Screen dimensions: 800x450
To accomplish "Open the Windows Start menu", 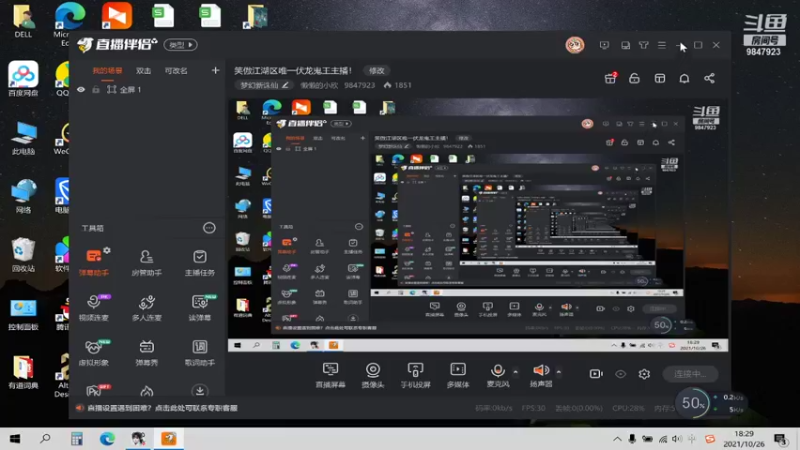I will tap(15, 439).
